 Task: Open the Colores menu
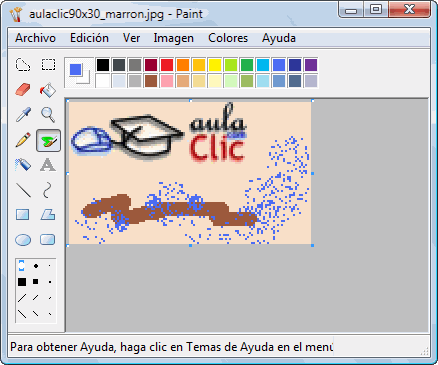click(228, 38)
